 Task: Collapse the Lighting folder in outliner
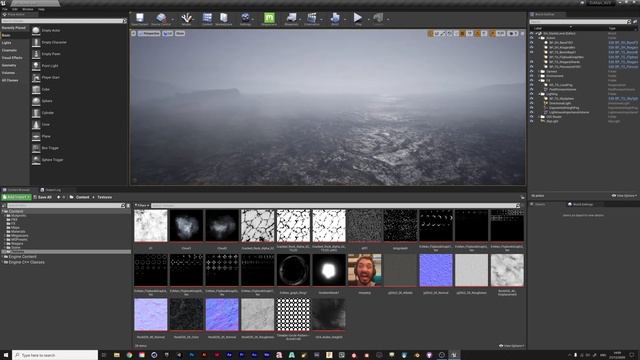pos(540,94)
